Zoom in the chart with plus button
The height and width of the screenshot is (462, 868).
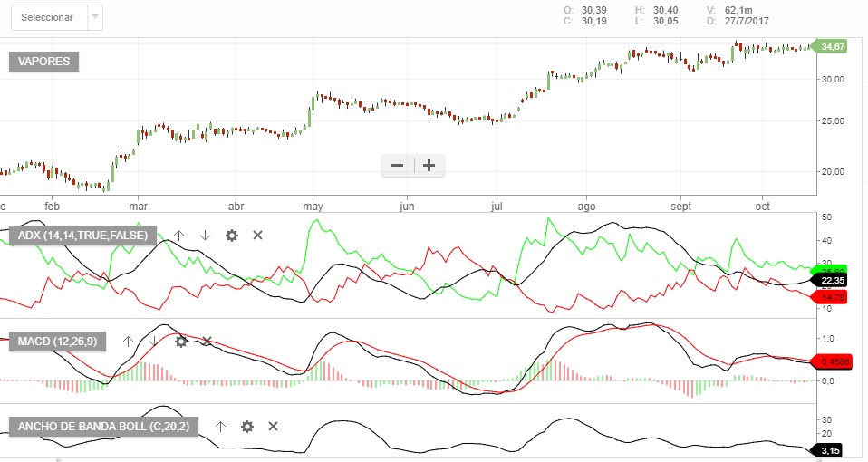[x=429, y=166]
